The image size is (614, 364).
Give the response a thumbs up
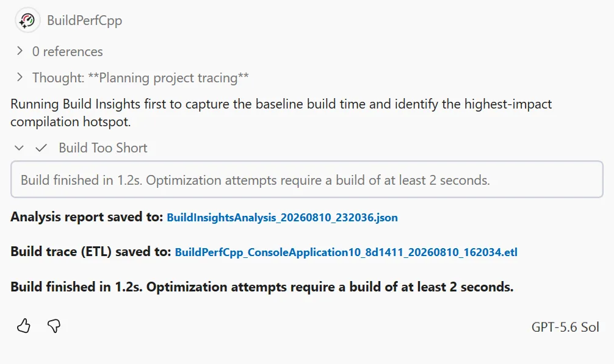pyautogui.click(x=24, y=326)
